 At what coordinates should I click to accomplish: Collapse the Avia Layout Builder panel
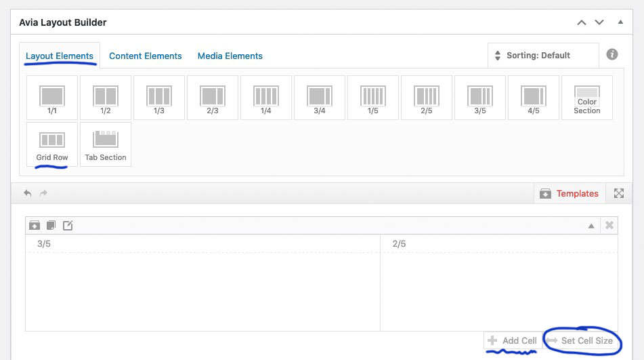point(620,22)
